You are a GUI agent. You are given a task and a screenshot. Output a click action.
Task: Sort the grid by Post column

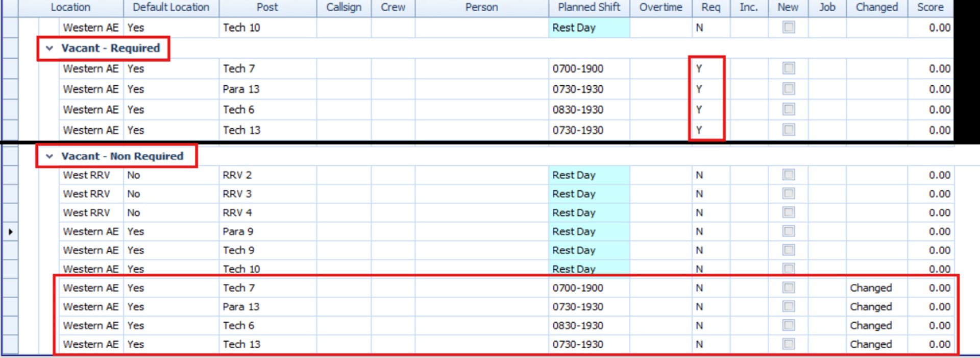coord(267,7)
